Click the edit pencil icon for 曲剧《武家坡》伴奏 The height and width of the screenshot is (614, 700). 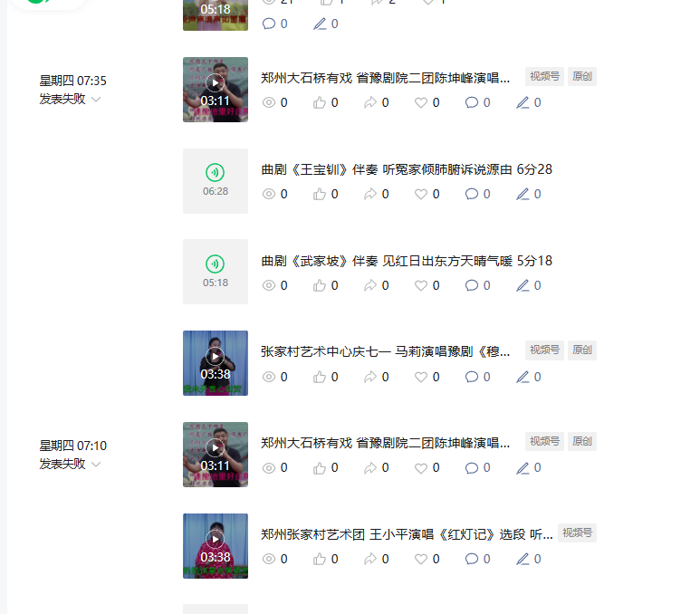(523, 285)
